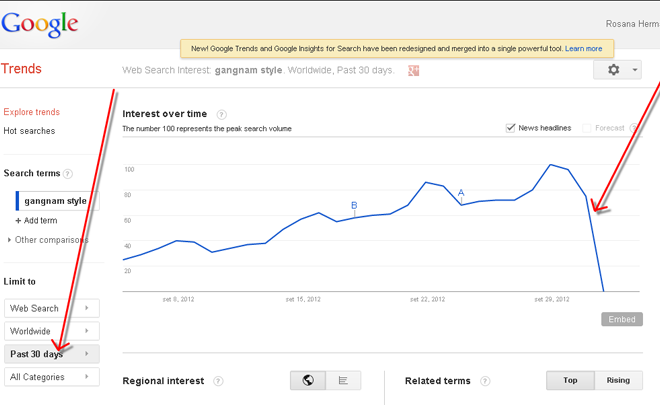
Task: Open the Past 30 days dropdown
Action: click(x=52, y=354)
